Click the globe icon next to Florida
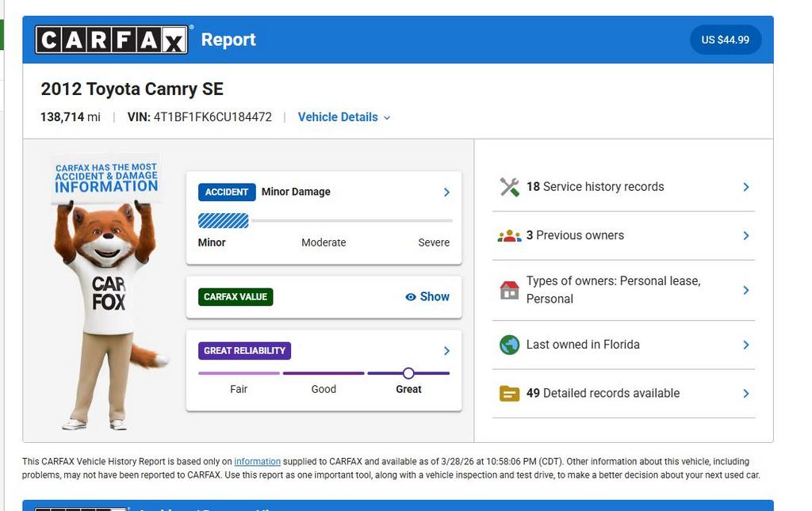 [508, 345]
